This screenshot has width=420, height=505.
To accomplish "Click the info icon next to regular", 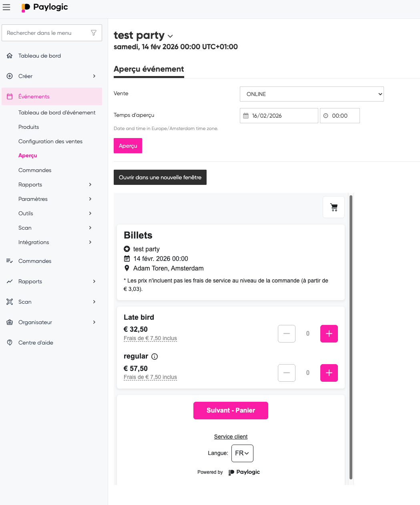I will (x=155, y=357).
